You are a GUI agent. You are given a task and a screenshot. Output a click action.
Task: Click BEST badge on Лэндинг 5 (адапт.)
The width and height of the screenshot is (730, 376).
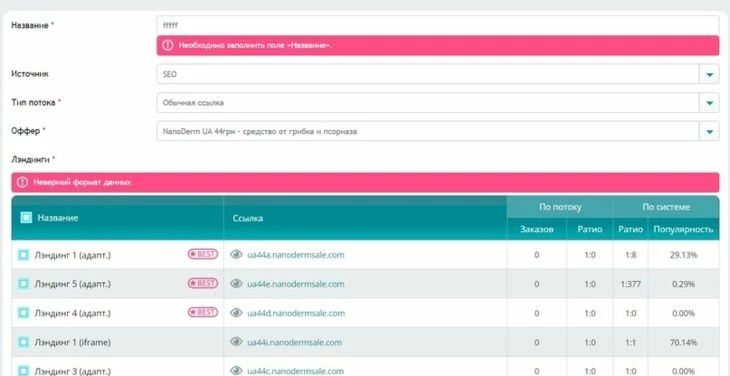(203, 283)
